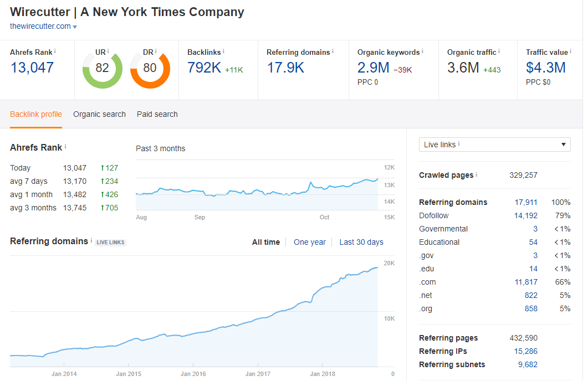Open the Governmental count of 3
This screenshot has width=588, height=381.
pyautogui.click(x=535, y=229)
